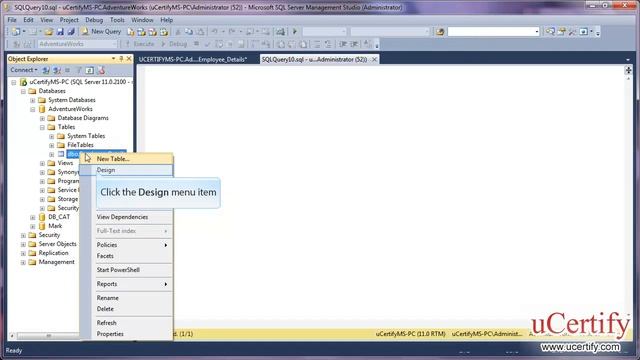Click the Cut toolbar icon
The height and width of the screenshot is (360, 640).
click(178, 31)
